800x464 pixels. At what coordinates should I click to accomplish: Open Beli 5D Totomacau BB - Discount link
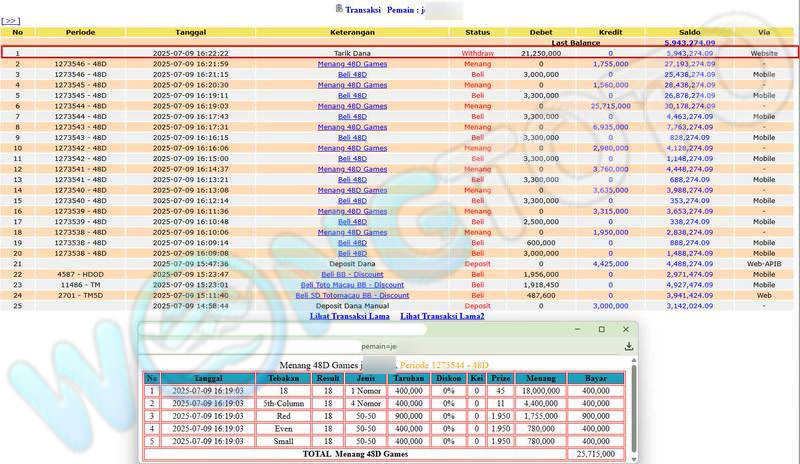[352, 295]
